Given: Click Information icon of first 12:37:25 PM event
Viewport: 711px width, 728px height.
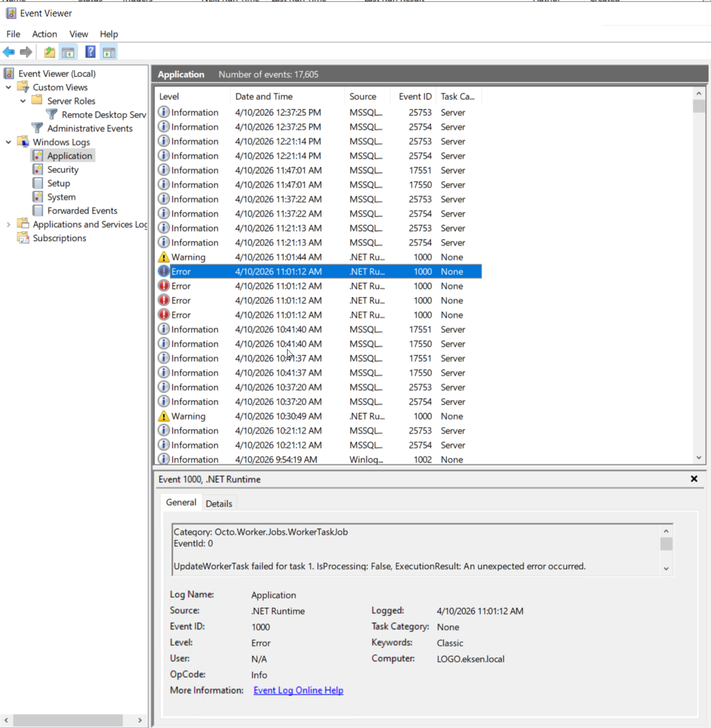Looking at the screenshot, I should (x=163, y=112).
